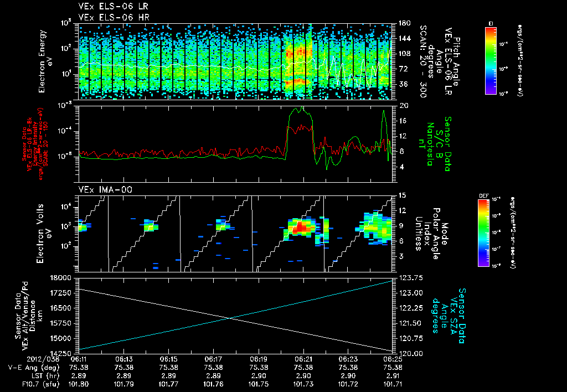
Task: Click the 15 polar angle index tick
Action: 402,195
